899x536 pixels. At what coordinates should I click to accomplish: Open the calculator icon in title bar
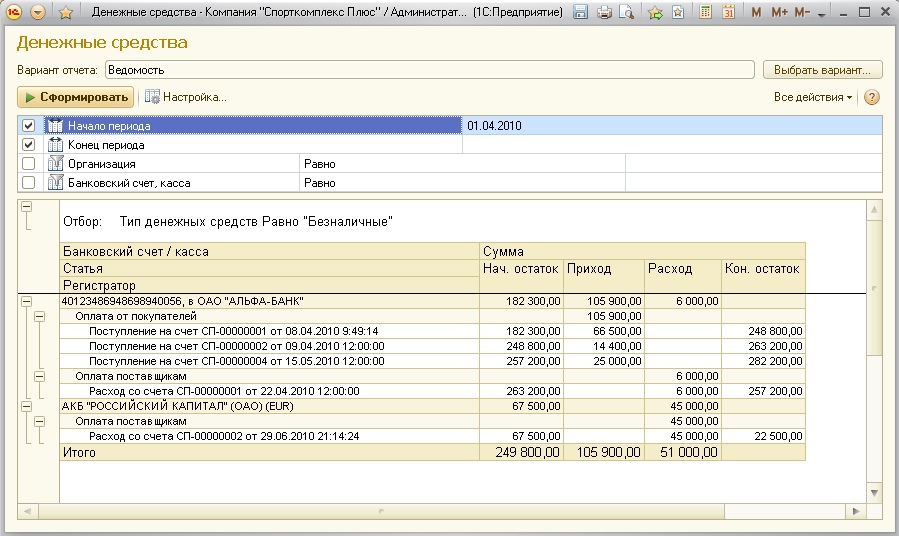[x=706, y=13]
